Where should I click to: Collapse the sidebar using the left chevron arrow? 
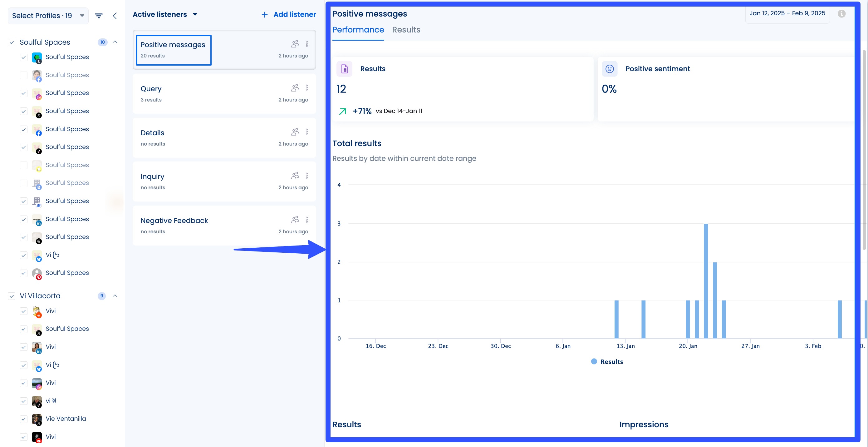(x=115, y=16)
